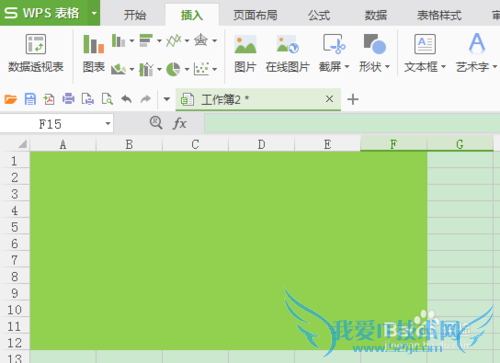Click the WPS 表格 logo button

pos(43,13)
